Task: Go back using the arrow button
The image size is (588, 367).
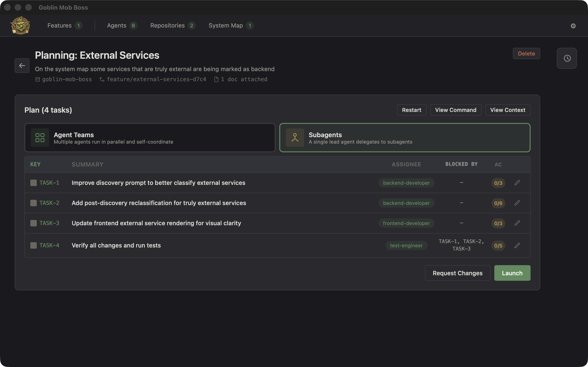Action: pyautogui.click(x=22, y=66)
